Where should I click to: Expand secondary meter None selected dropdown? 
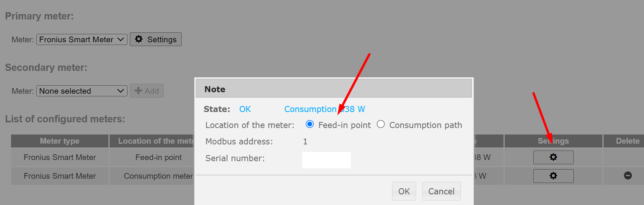(x=82, y=91)
